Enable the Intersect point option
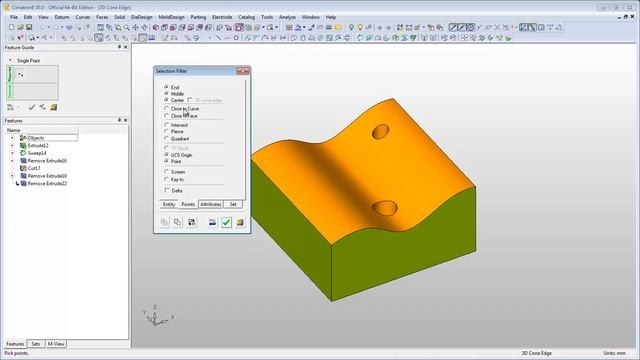The image size is (640, 360). pos(167,125)
